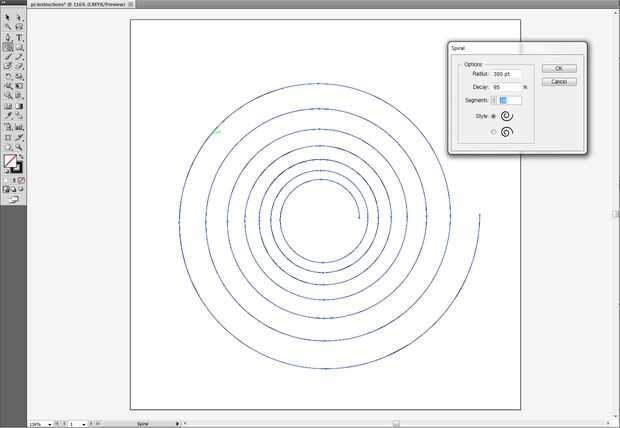The image size is (620, 428).
Task: Select the Hand tool
Action: pos(8,147)
